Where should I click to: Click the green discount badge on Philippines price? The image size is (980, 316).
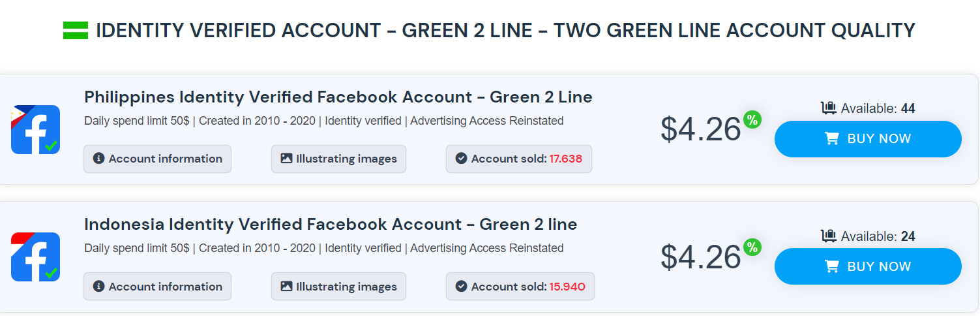click(752, 119)
